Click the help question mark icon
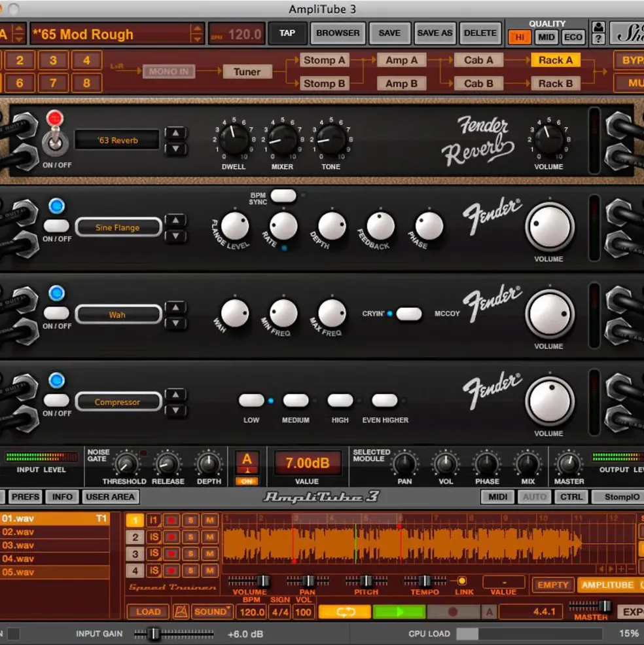Viewport: 644px width, 645px height. tap(598, 39)
